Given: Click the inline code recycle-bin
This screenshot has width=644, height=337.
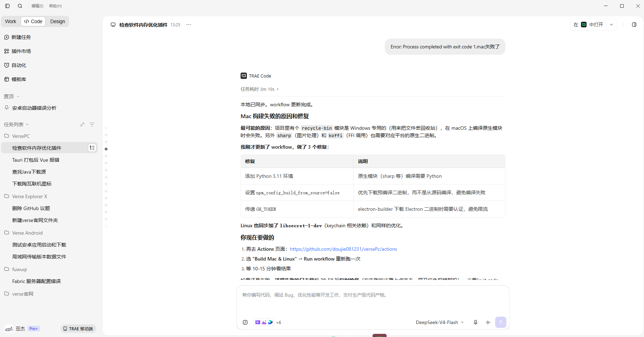Looking at the screenshot, I should pos(317,128).
